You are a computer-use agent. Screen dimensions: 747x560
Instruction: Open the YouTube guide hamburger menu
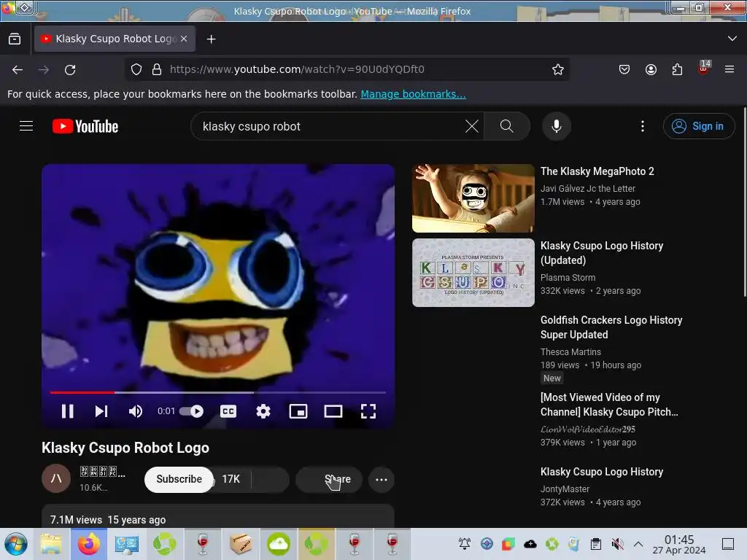coord(26,126)
